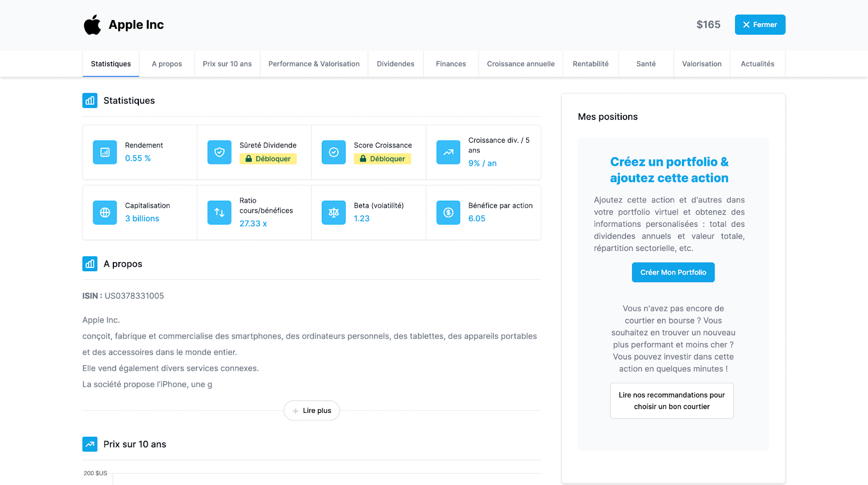Click the Sûreté Dividende shield icon
868x485 pixels.
219,152
